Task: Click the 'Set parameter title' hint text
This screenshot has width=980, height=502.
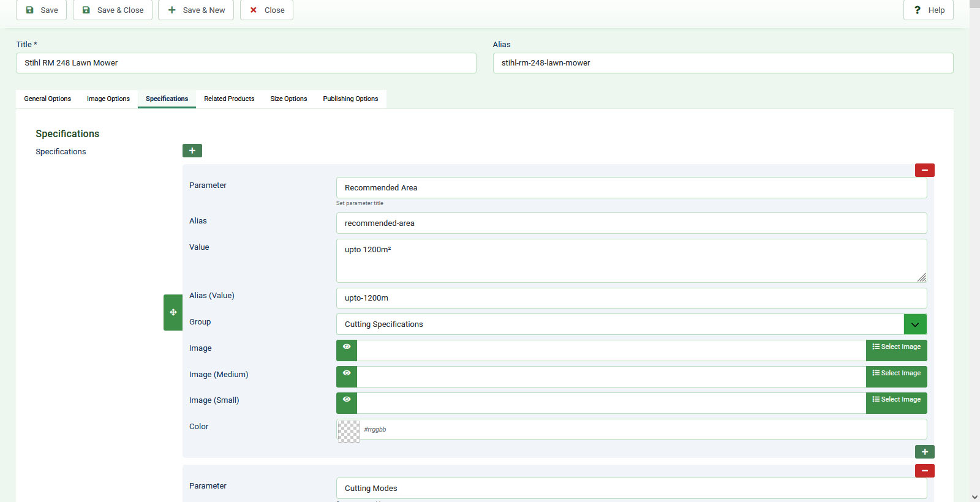Action: 360,203
